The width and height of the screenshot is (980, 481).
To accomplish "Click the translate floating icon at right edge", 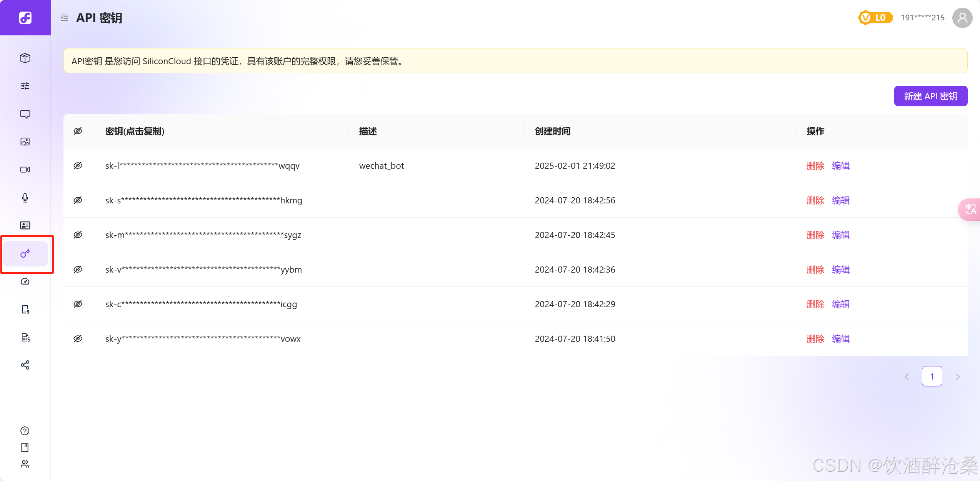I will tap(970, 209).
